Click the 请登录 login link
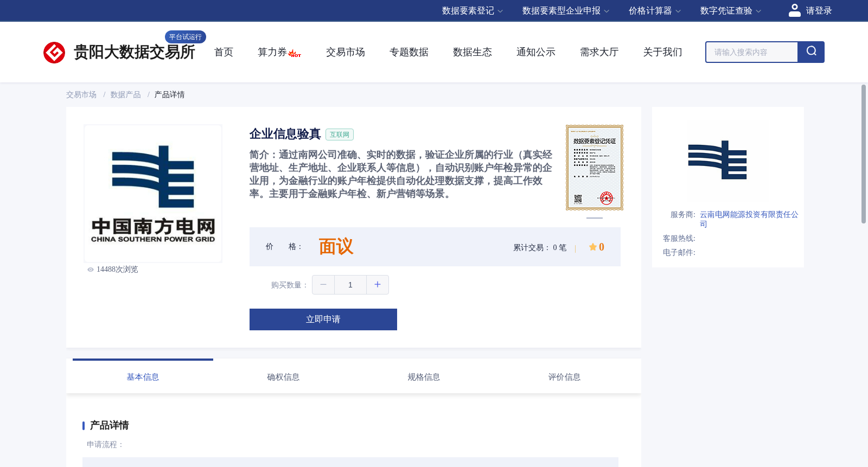This screenshot has width=868, height=467. click(x=819, y=11)
